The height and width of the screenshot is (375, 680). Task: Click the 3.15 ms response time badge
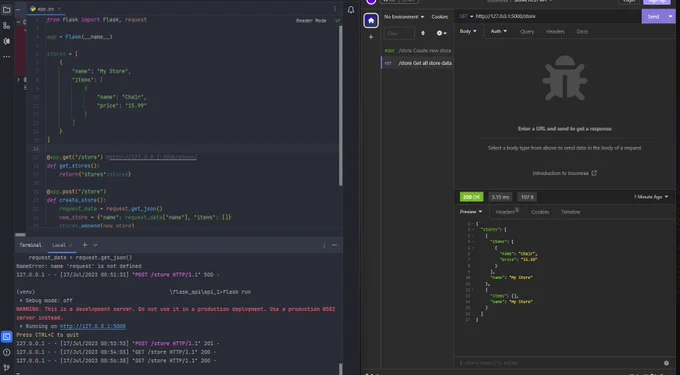(x=500, y=197)
